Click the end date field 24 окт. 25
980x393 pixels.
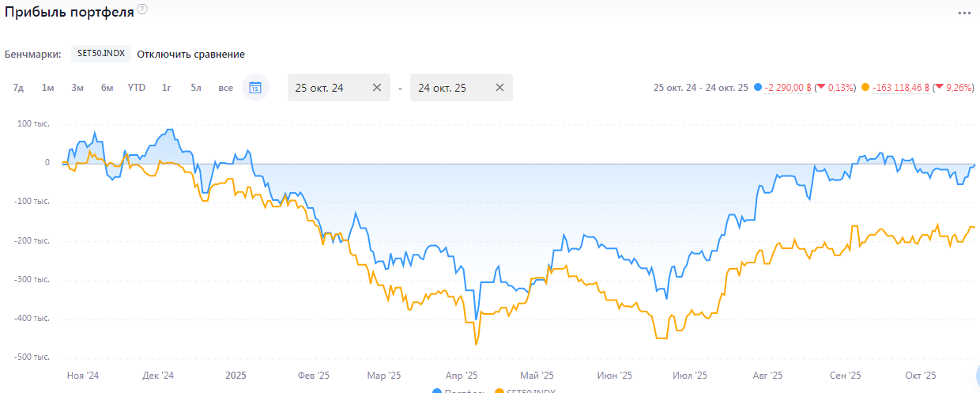(x=450, y=88)
